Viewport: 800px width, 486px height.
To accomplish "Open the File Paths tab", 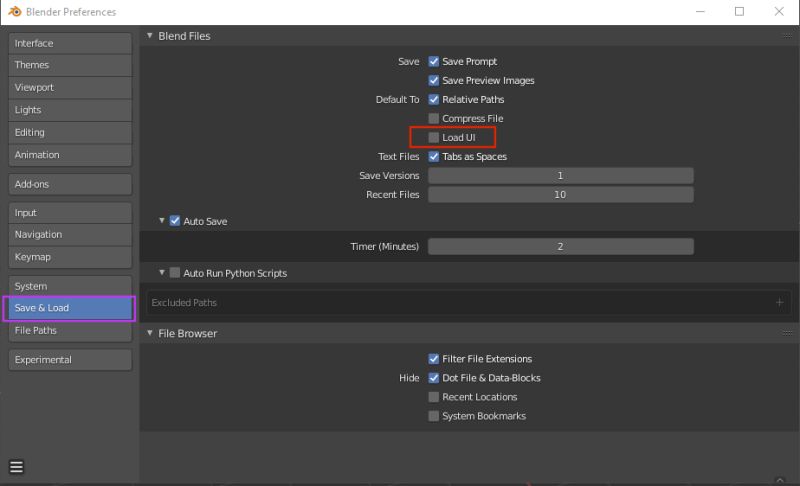I will 70,330.
